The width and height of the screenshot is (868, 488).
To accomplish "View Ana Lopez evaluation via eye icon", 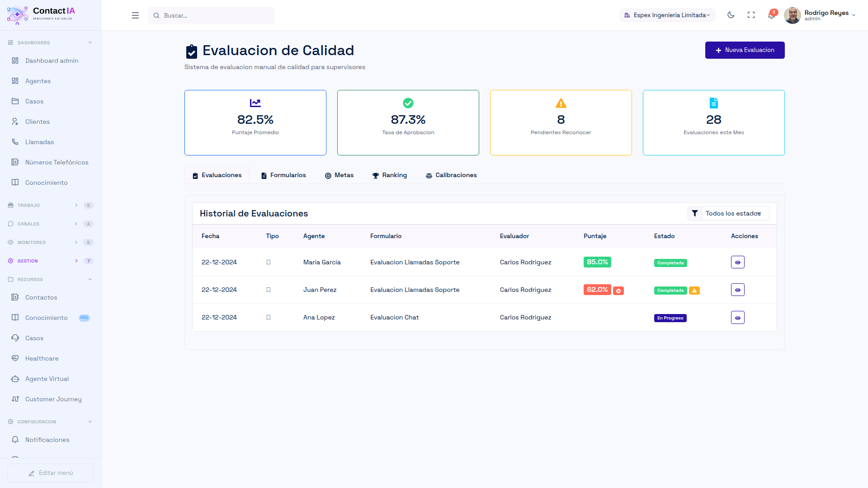I will (x=737, y=318).
